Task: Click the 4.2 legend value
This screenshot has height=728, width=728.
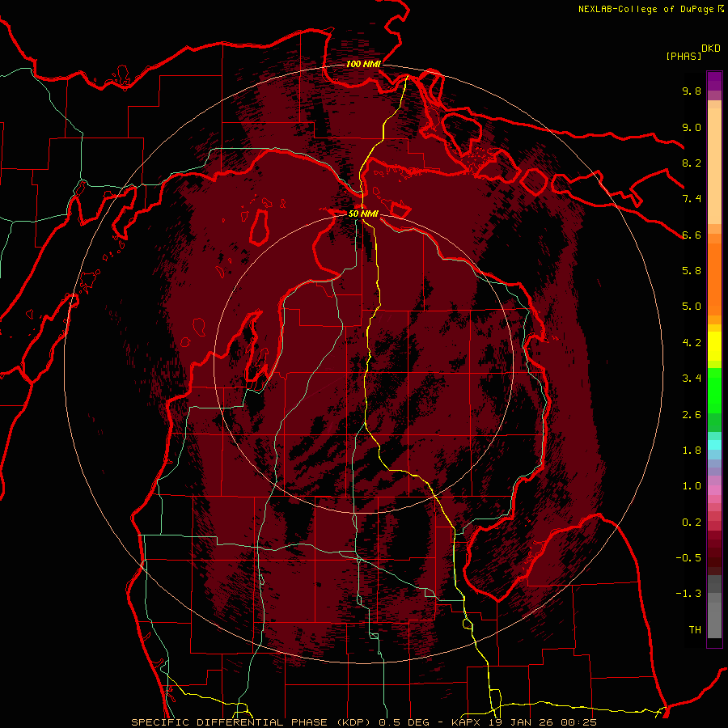Action: 692,343
